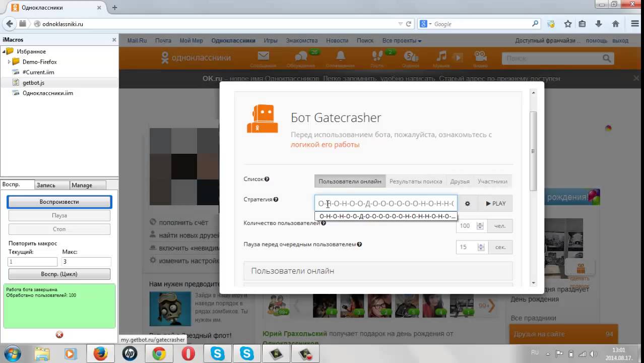Viewport: 644px width, 363px height.
Task: Pick the strategy autocomplete suggestion О-Н-О-Н-О-О-Д
Action: click(387, 216)
